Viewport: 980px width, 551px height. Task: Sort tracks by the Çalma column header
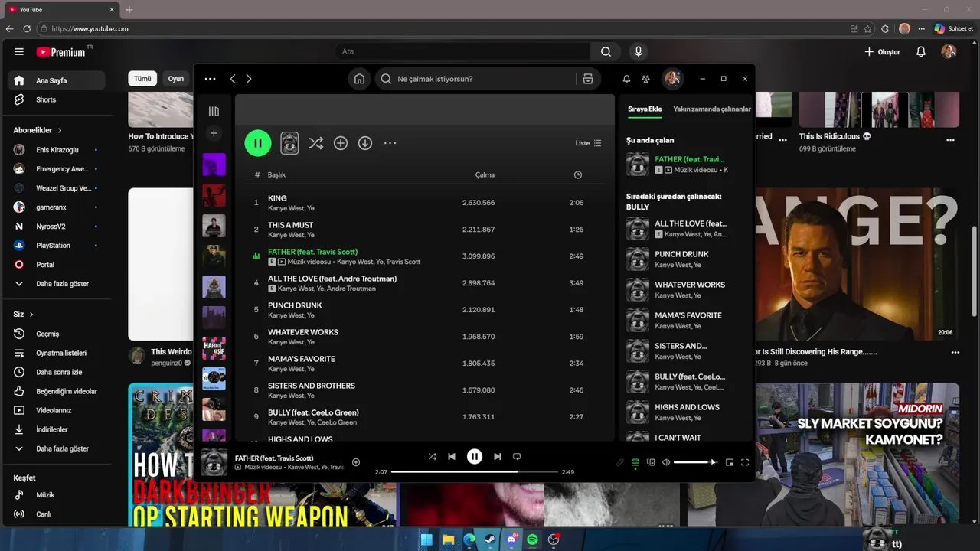tap(485, 174)
